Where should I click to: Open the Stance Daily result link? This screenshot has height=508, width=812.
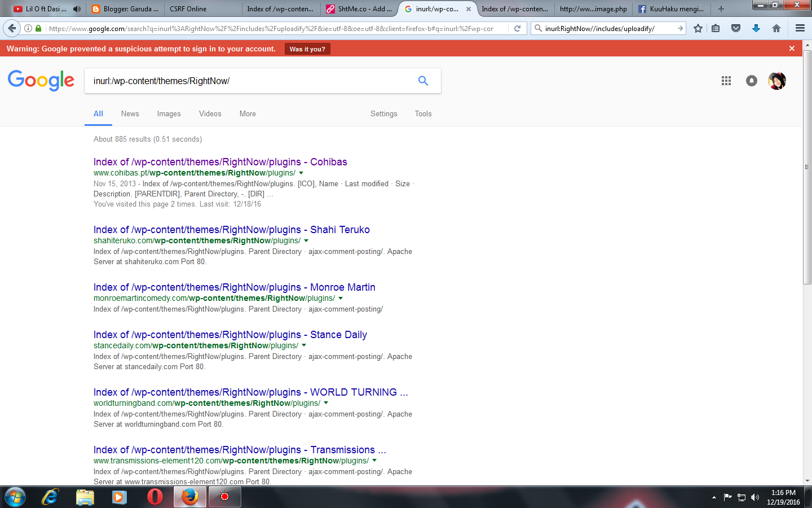(x=230, y=335)
